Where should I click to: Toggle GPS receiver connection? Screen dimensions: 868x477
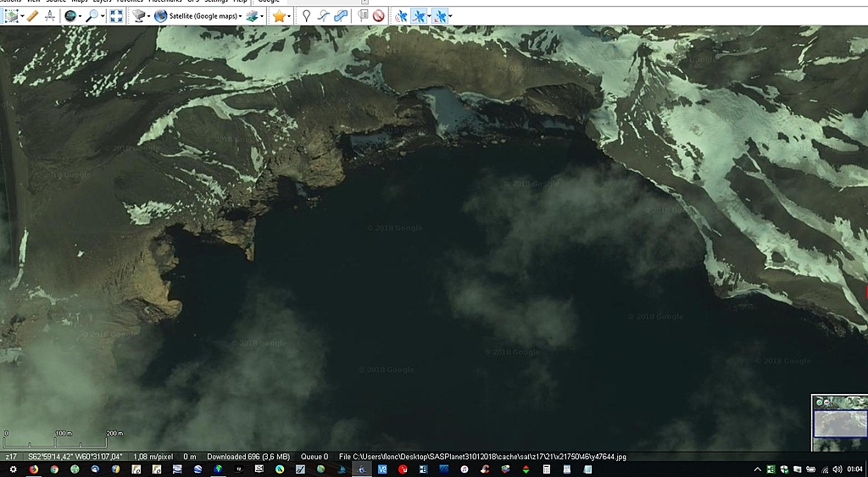(x=401, y=16)
